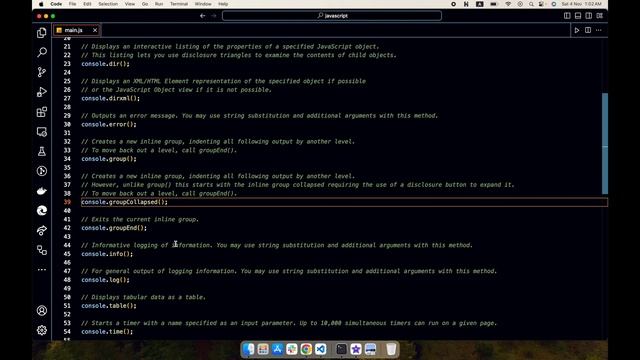
Task: Place cursor on console.dir(); line
Action: [x=105, y=64]
